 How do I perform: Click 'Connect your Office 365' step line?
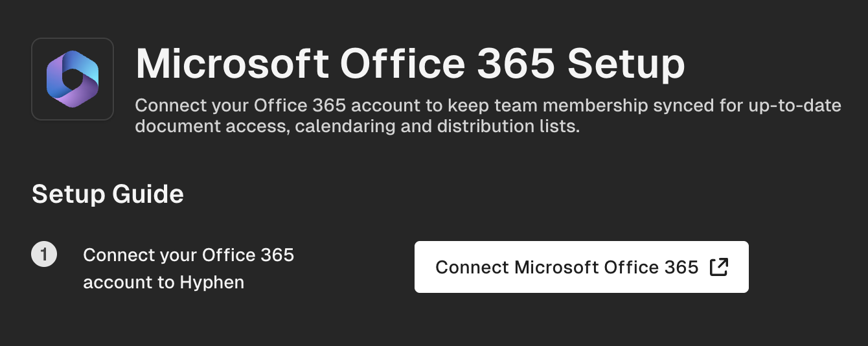click(188, 255)
